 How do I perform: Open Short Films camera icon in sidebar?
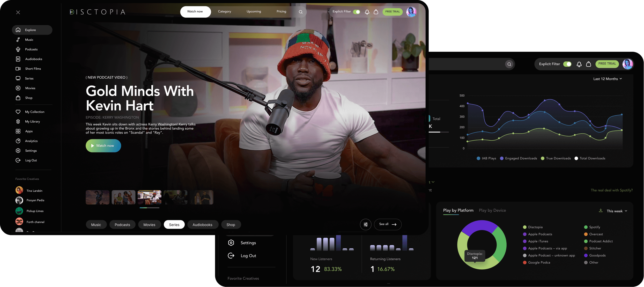click(18, 69)
